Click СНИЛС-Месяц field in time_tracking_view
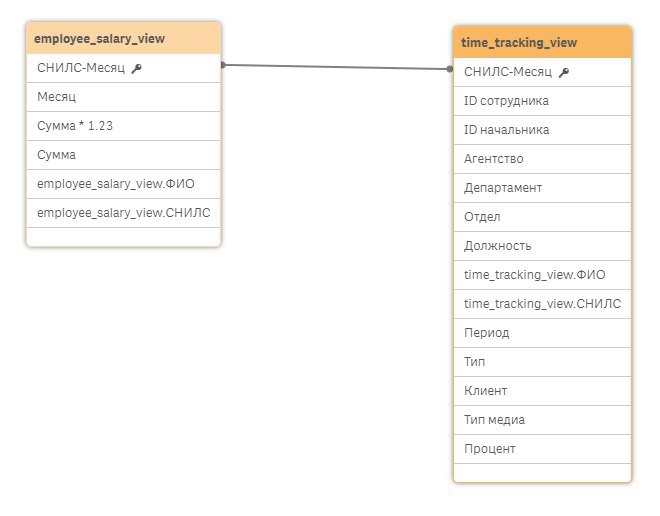660x516 pixels. [543, 72]
